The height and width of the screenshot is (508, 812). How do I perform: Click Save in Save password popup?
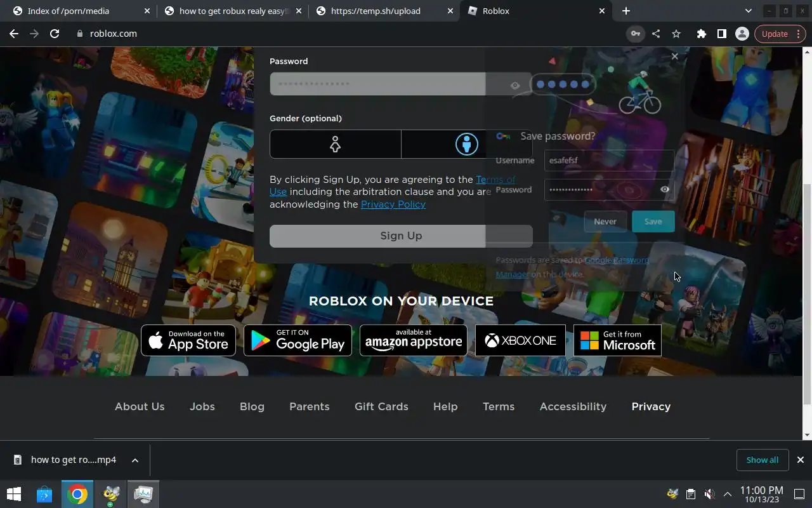653,222
